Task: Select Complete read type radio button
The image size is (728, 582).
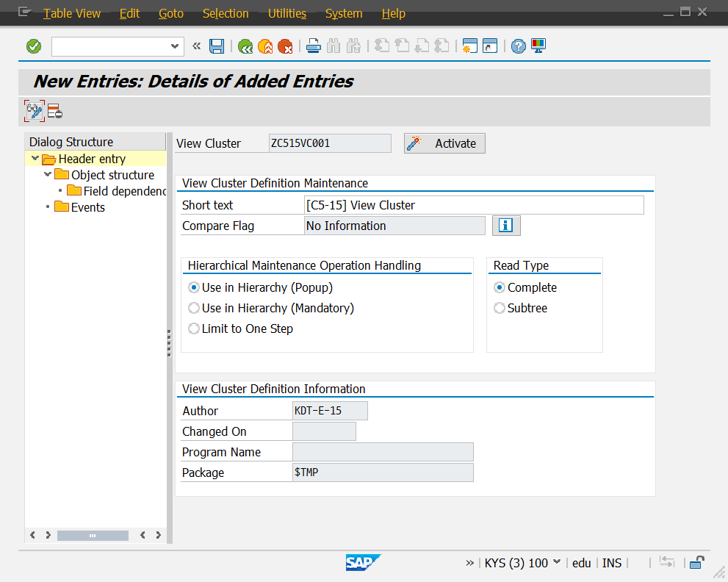Action: (x=499, y=287)
